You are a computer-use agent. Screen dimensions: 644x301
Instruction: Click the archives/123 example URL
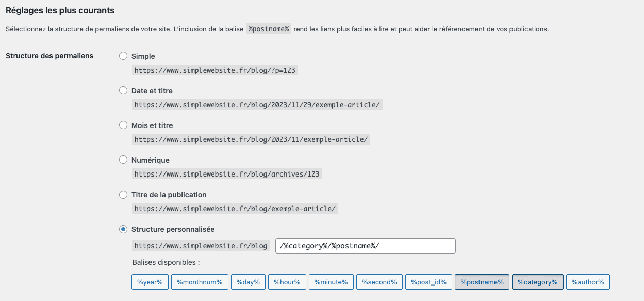pos(227,174)
